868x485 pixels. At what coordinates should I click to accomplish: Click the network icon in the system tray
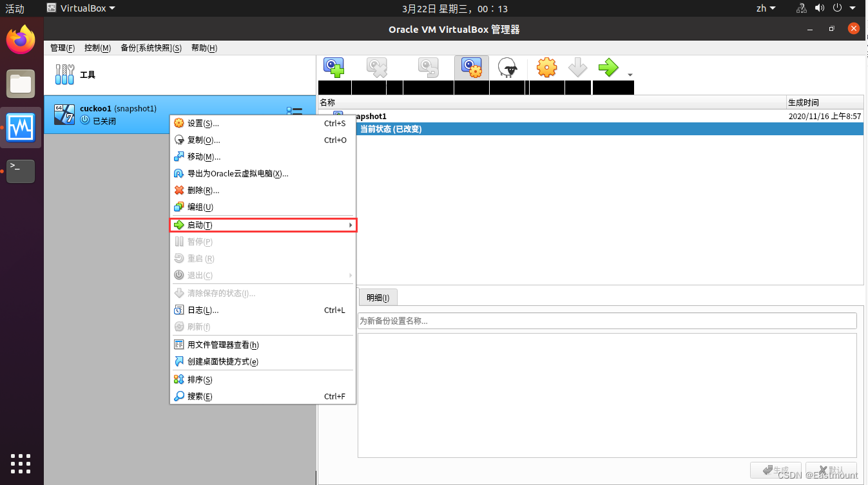pos(802,8)
